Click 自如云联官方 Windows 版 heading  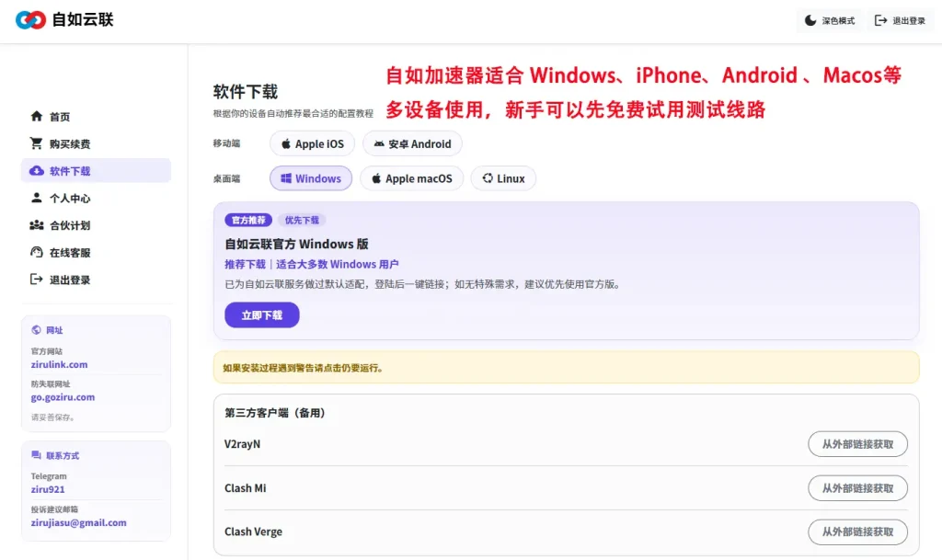point(297,244)
